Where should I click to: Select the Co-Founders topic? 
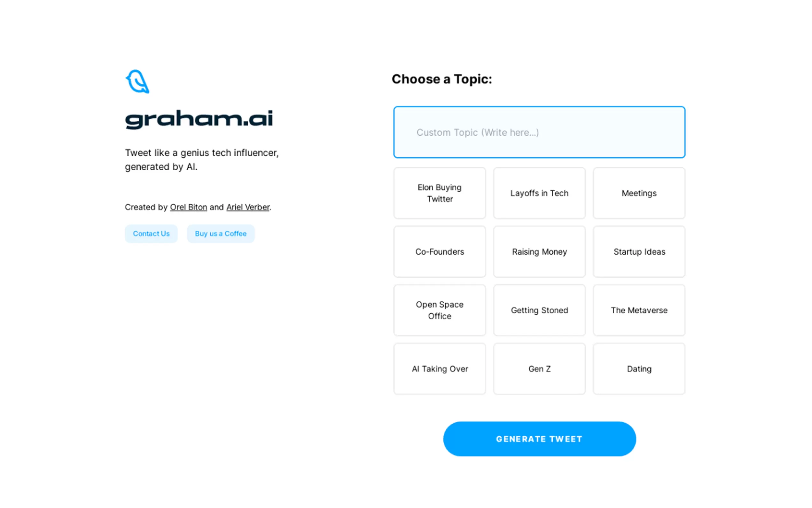(x=439, y=252)
